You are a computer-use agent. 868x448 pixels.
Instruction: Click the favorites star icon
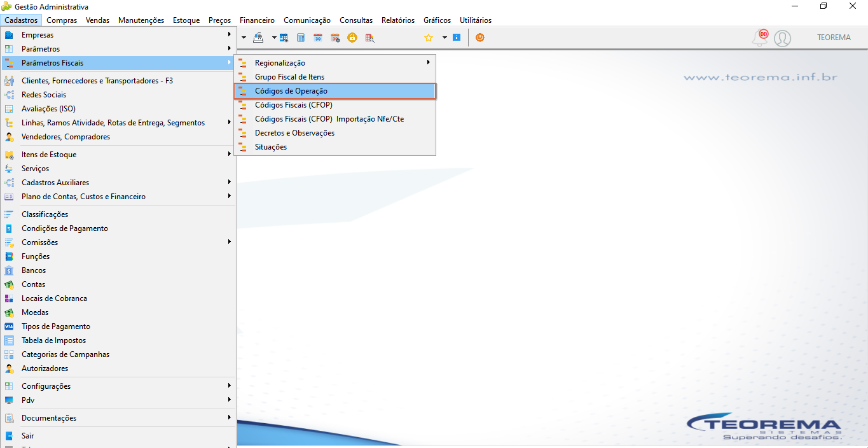[429, 38]
